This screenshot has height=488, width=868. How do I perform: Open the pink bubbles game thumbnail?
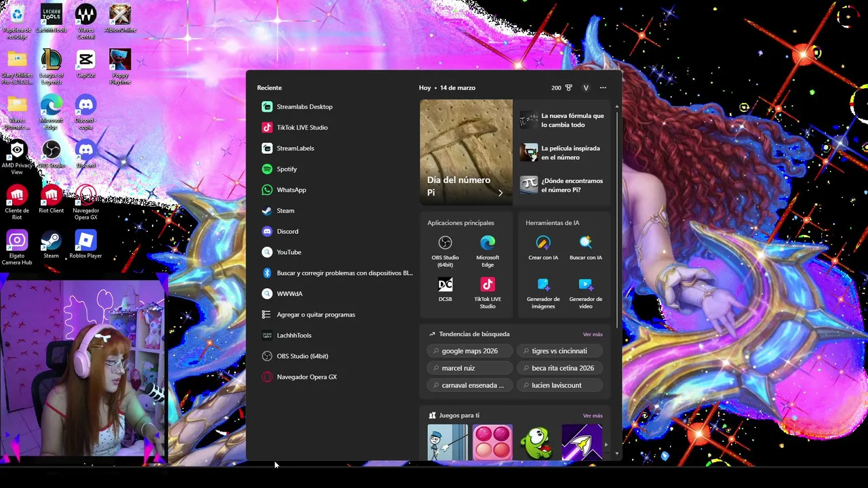click(x=492, y=443)
